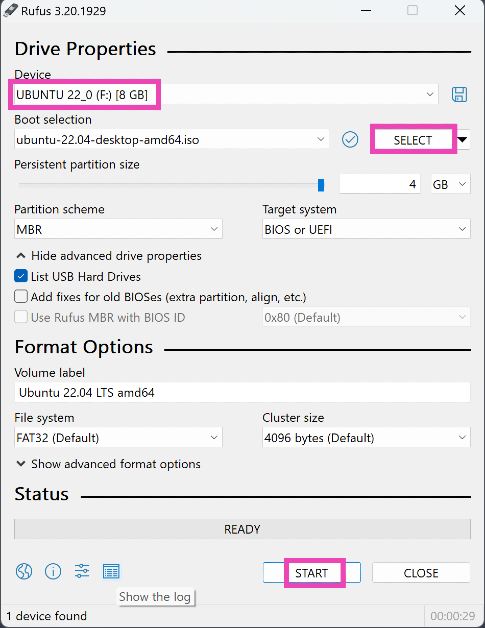
Task: Open the Cluster size dropdown
Action: point(366,437)
